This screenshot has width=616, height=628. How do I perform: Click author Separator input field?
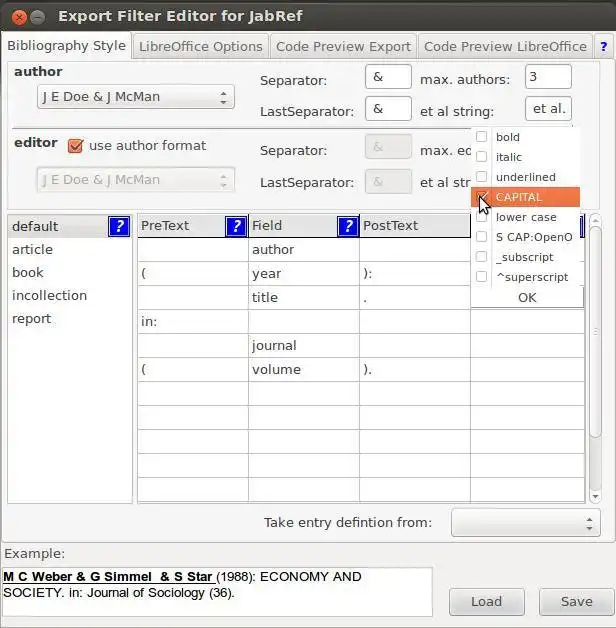coord(388,77)
